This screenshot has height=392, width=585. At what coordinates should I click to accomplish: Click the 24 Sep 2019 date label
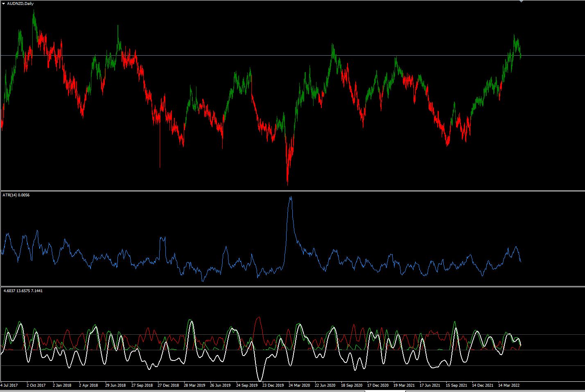[x=247, y=385]
